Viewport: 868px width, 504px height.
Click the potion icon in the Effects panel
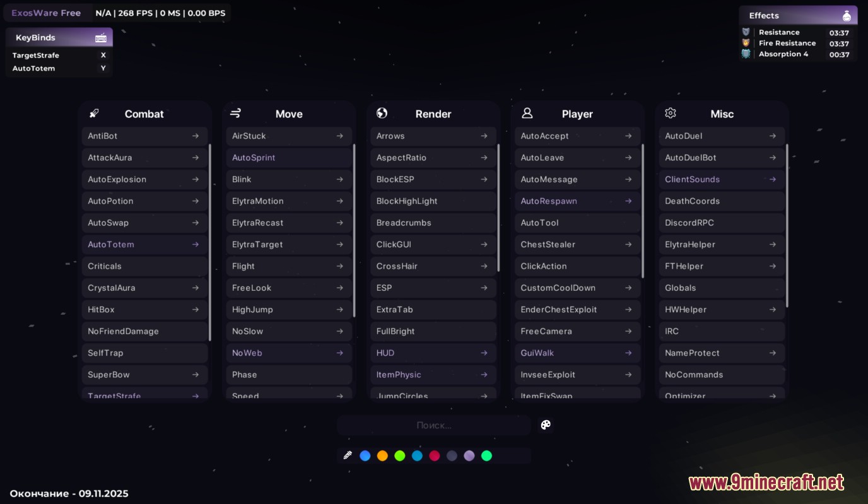846,15
